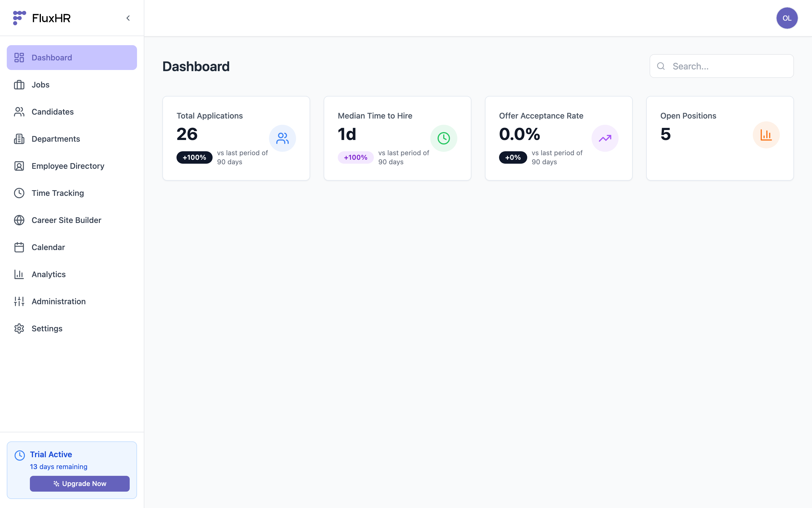The width and height of the screenshot is (812, 508).
Task: Click the Offer Acceptance Rate title
Action: (541, 116)
